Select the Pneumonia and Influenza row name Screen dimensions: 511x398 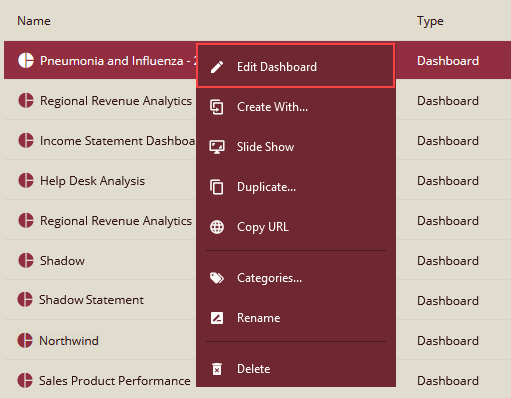(x=118, y=61)
